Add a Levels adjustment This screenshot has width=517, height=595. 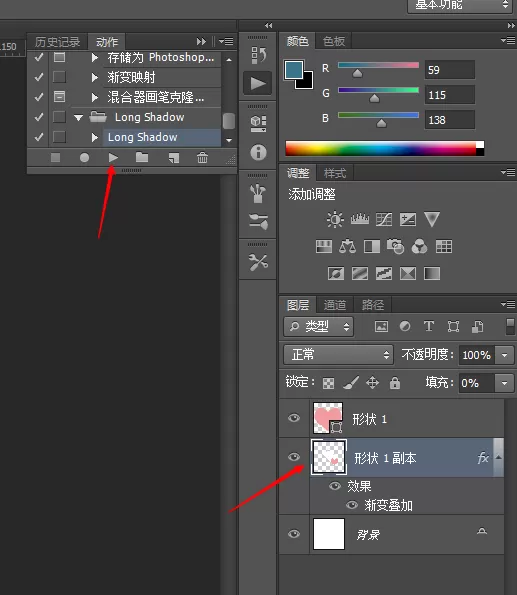tap(359, 219)
